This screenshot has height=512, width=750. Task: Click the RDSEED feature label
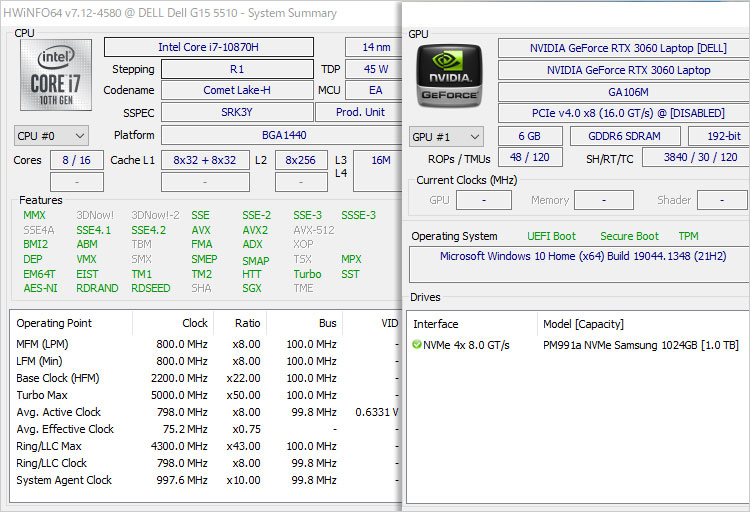[151, 289]
